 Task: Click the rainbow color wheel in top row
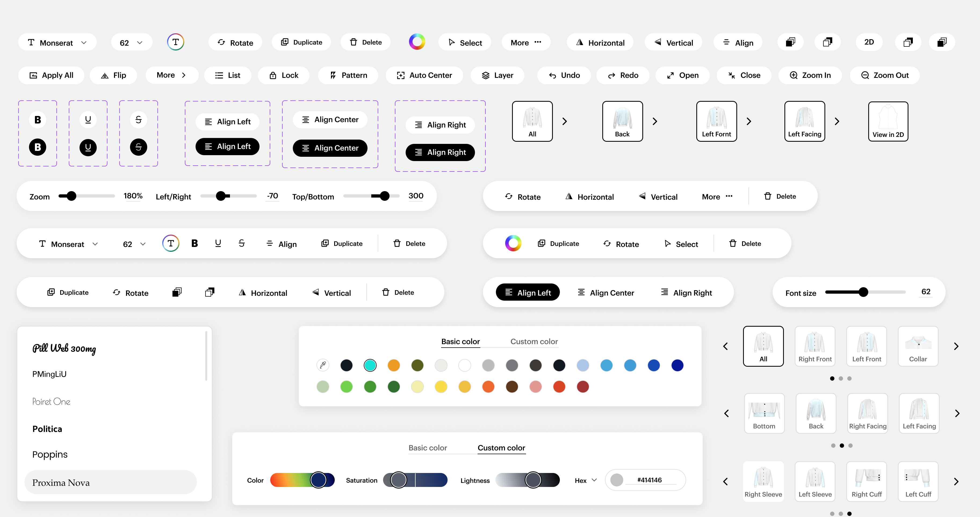417,42
